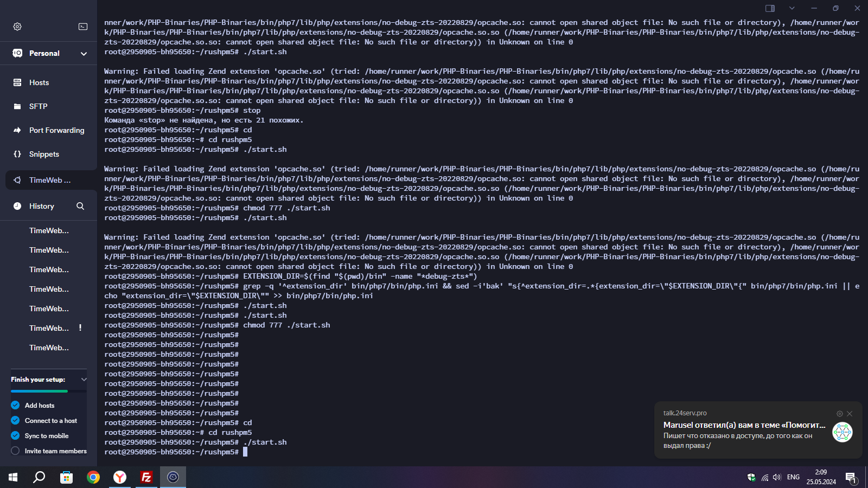The height and width of the screenshot is (488, 868).
Task: Open the SFTP section
Action: coord(38,106)
